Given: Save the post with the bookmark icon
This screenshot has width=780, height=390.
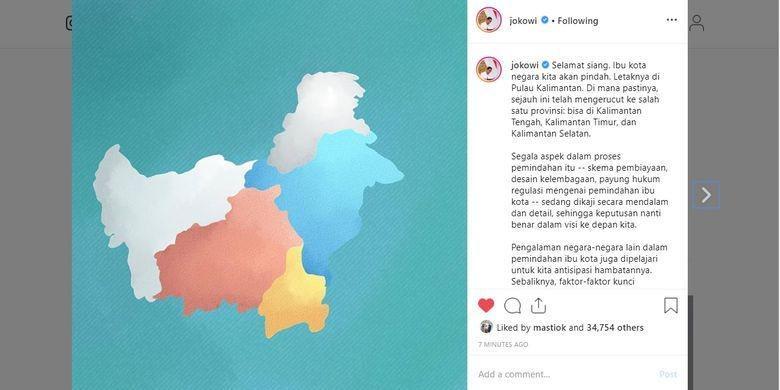Looking at the screenshot, I should click(671, 305).
